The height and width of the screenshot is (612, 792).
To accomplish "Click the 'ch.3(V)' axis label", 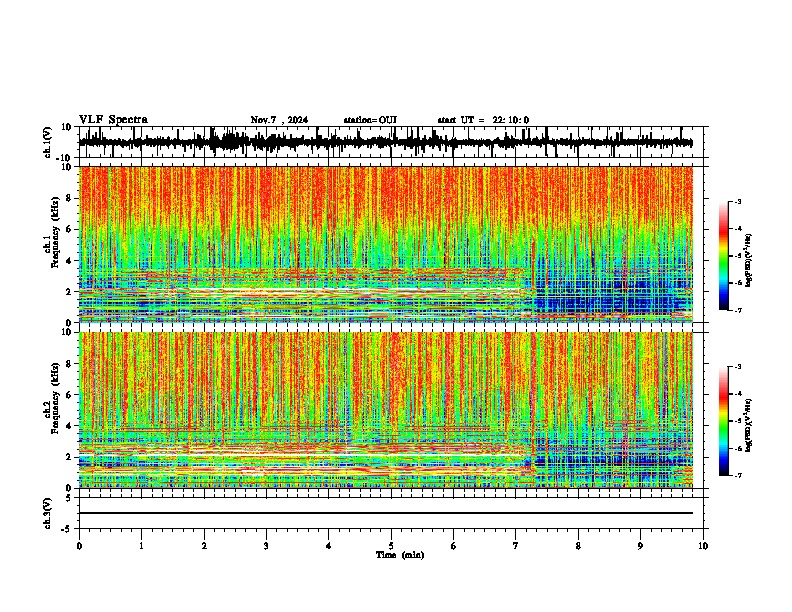I will click(x=47, y=513).
